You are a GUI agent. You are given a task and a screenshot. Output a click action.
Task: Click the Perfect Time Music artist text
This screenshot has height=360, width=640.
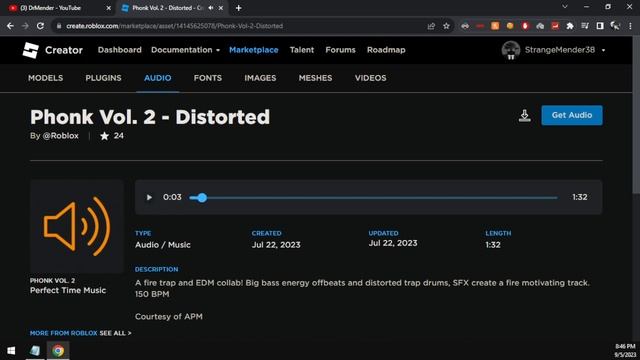[68, 291]
